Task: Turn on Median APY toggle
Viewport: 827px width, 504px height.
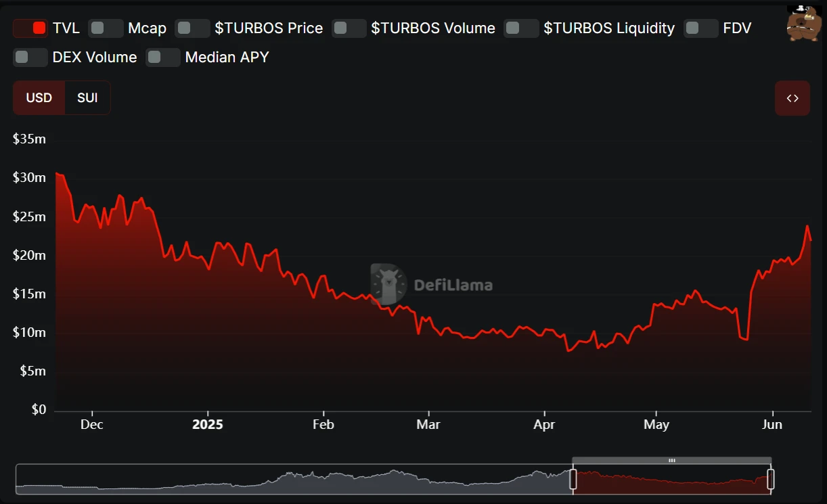Action: 163,58
